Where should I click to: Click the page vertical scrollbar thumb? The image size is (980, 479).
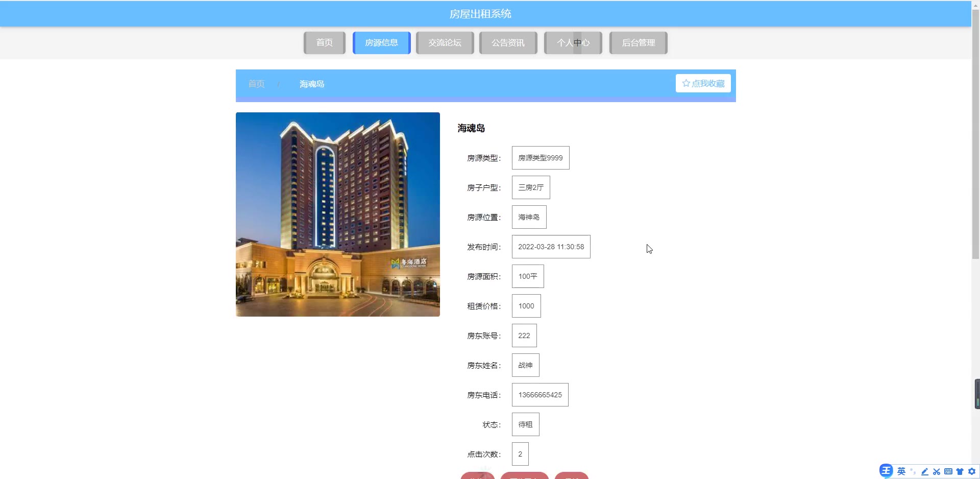975,134
